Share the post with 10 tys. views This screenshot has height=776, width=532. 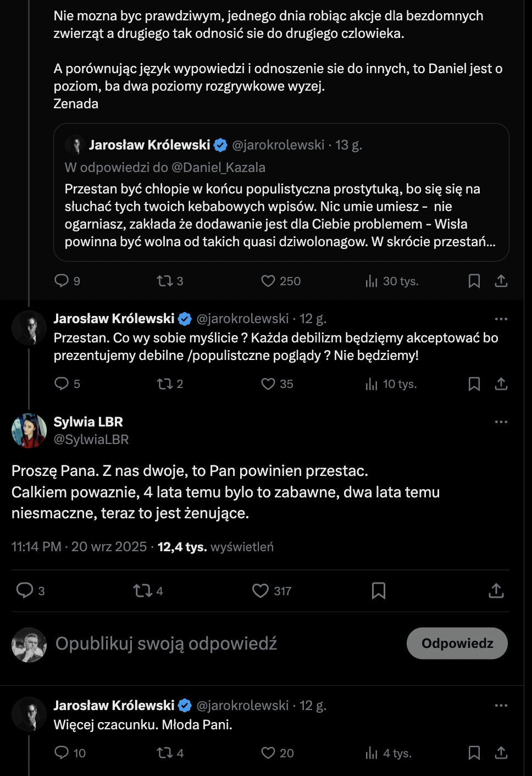(x=501, y=384)
